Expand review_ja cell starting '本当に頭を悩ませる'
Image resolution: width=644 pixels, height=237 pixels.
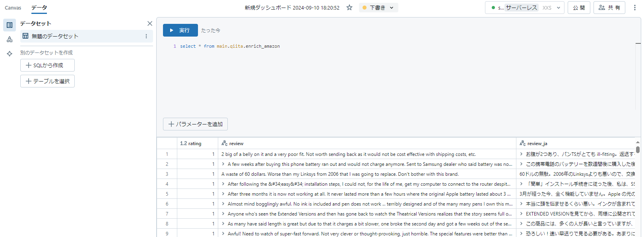522,204
